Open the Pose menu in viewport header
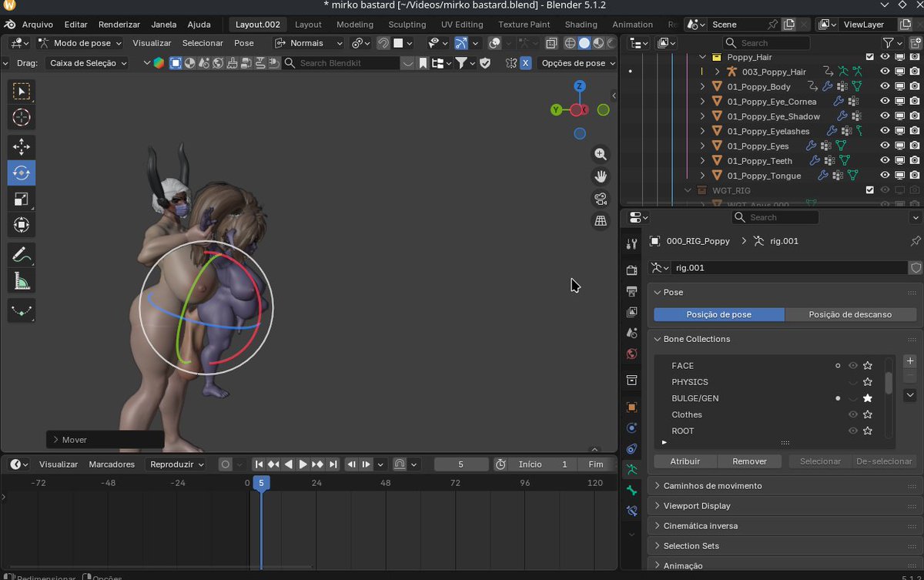The height and width of the screenshot is (580, 924). [x=244, y=43]
